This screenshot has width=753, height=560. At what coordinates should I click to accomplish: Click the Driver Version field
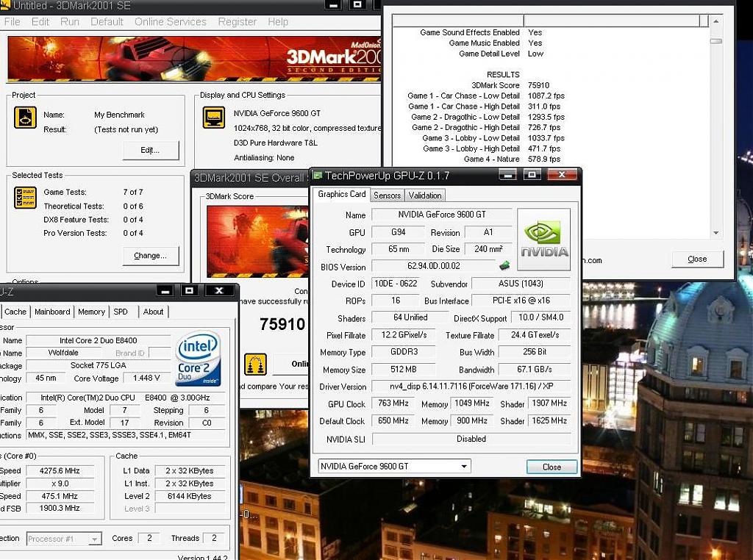pyautogui.click(x=471, y=387)
